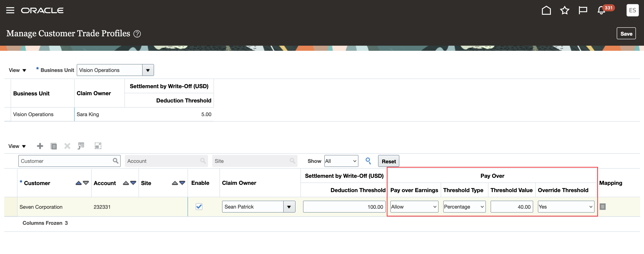Open the lower table View menu
This screenshot has height=254, width=644.
tap(17, 146)
